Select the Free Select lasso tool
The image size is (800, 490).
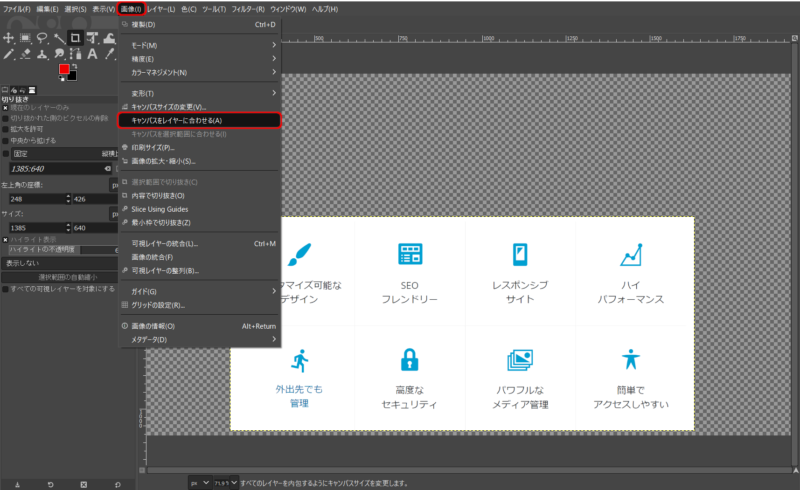(x=42, y=38)
